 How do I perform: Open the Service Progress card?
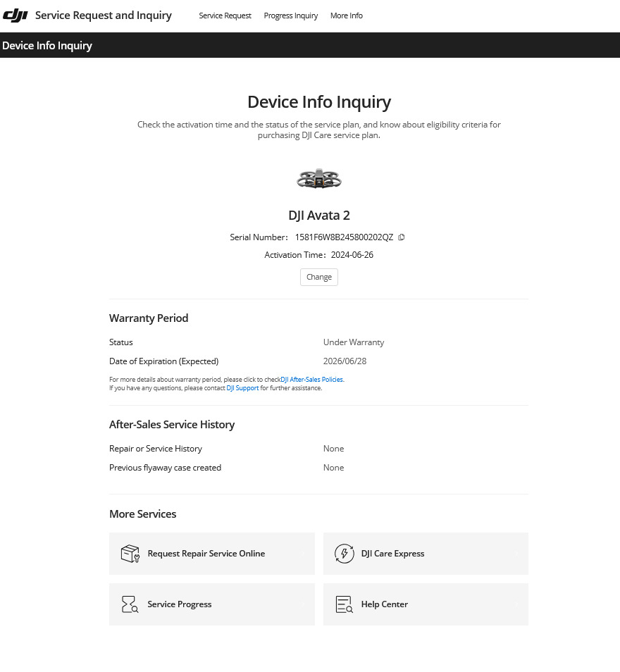tap(212, 604)
